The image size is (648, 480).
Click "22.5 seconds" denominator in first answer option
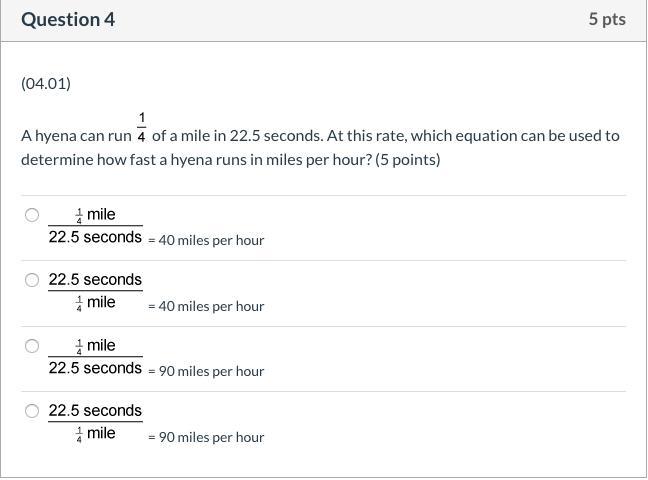95,237
